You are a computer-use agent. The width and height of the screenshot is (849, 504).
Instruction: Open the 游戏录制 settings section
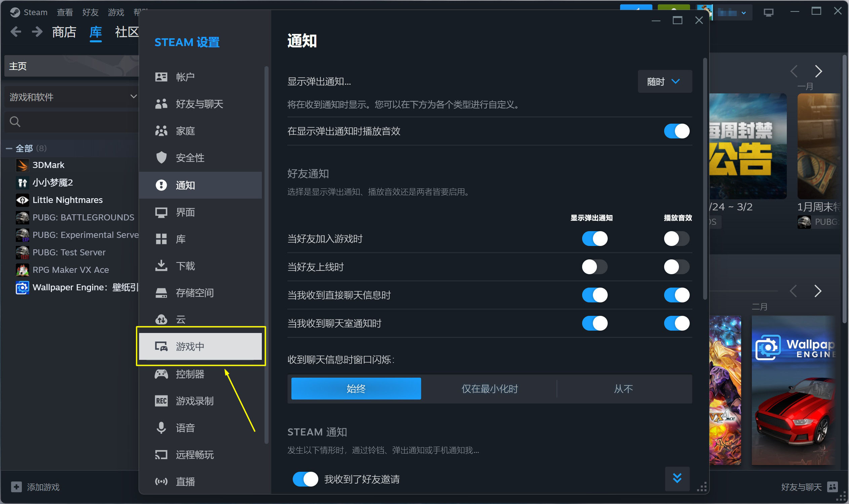[x=200, y=401]
